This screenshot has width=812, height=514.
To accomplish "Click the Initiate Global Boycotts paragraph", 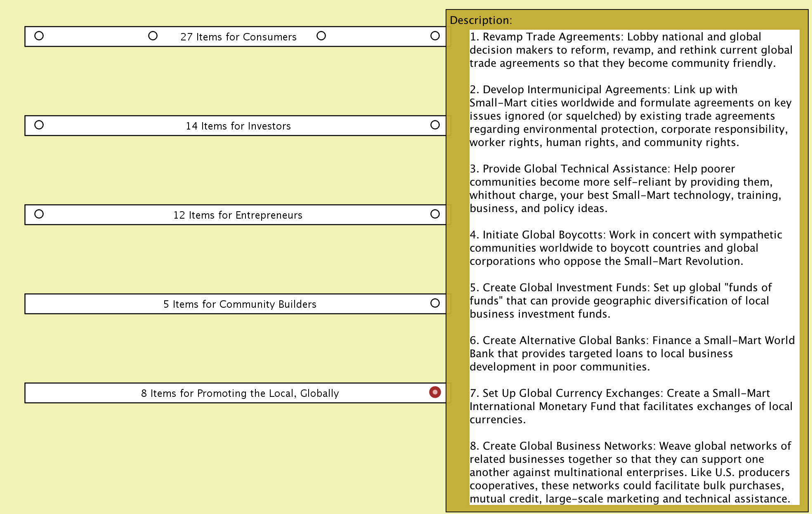I will point(626,248).
